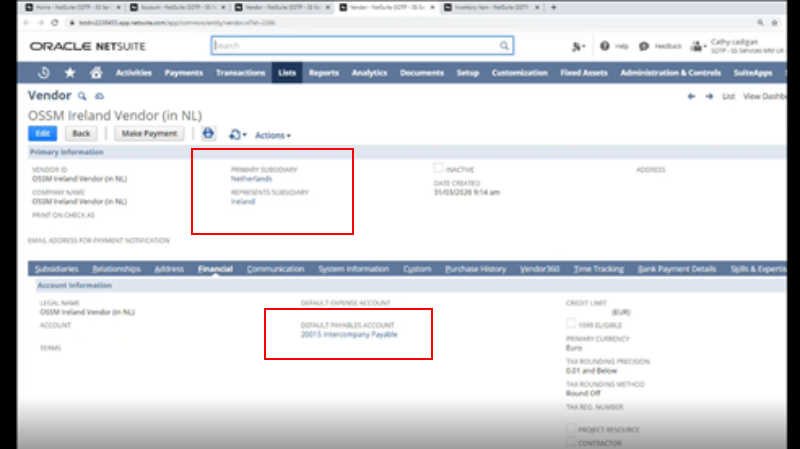800x449 pixels.
Task: Open the Recent Records clock icon
Action: 44,73
